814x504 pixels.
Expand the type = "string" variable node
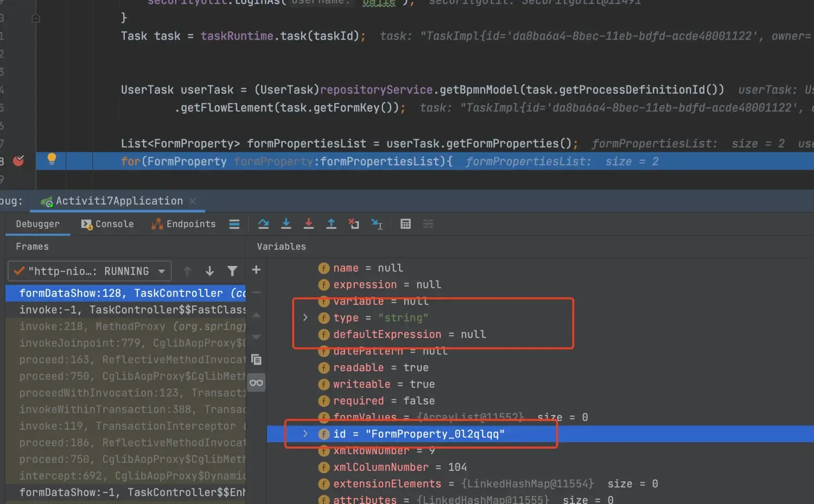coord(305,318)
